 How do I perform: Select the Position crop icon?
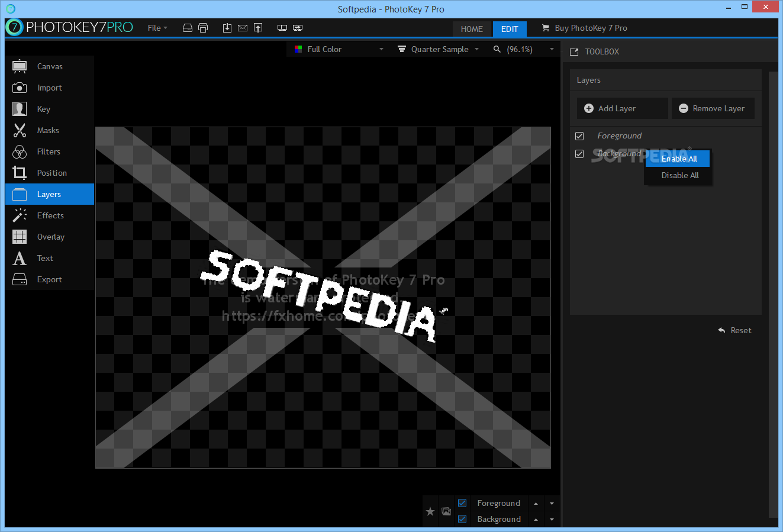click(20, 173)
